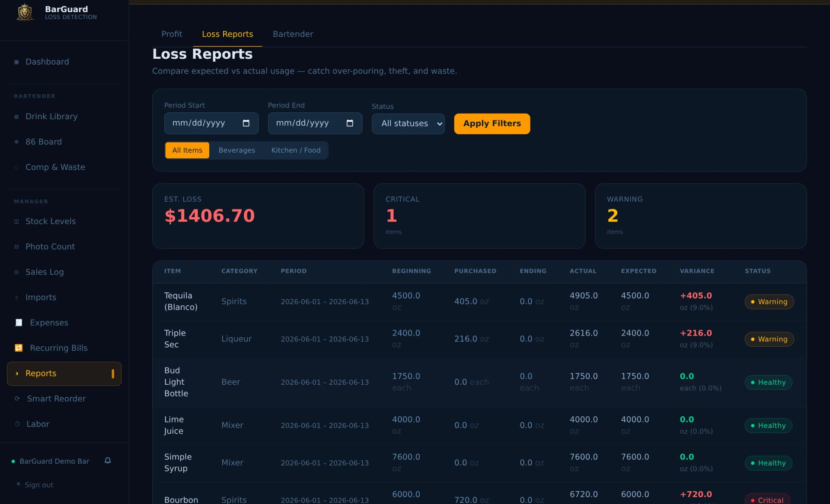Switch to the Bartender tab
The image size is (830, 504).
[293, 34]
